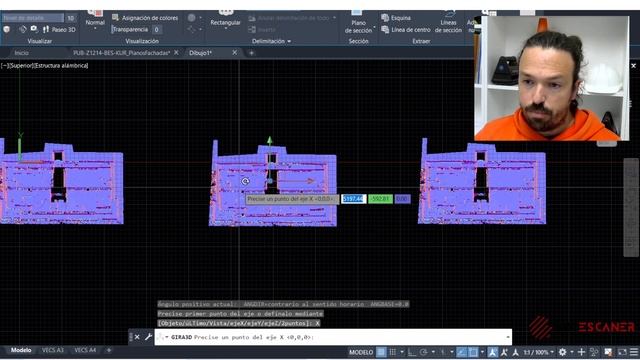Viewport: 640px width, 360px height.
Task: Close the Dibujo1 drawing tab
Action: pos(234,52)
